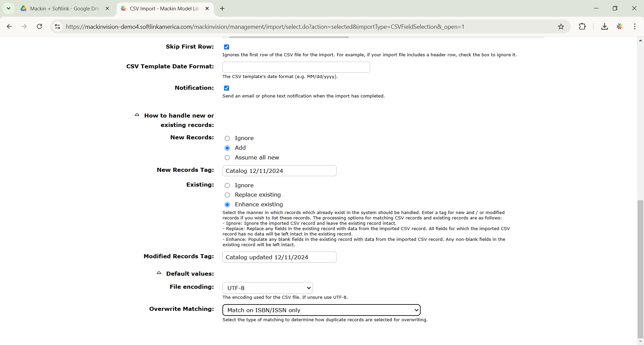The width and height of the screenshot is (644, 345).
Task: Choose Replace existing option
Action: pyautogui.click(x=227, y=195)
